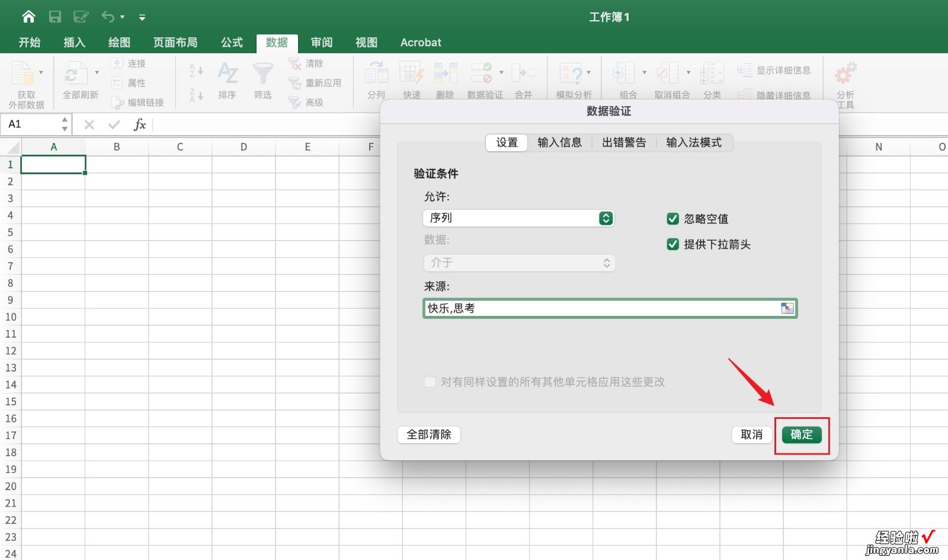Click the 全部刷新 icon
Screen dimensions: 948x560
76,74
